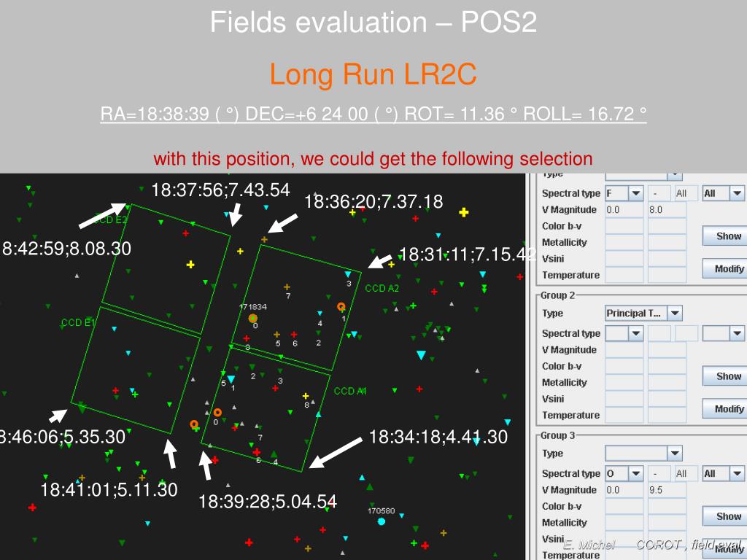Click the Long Run LR2C heading
The image size is (747, 560).
(373, 74)
